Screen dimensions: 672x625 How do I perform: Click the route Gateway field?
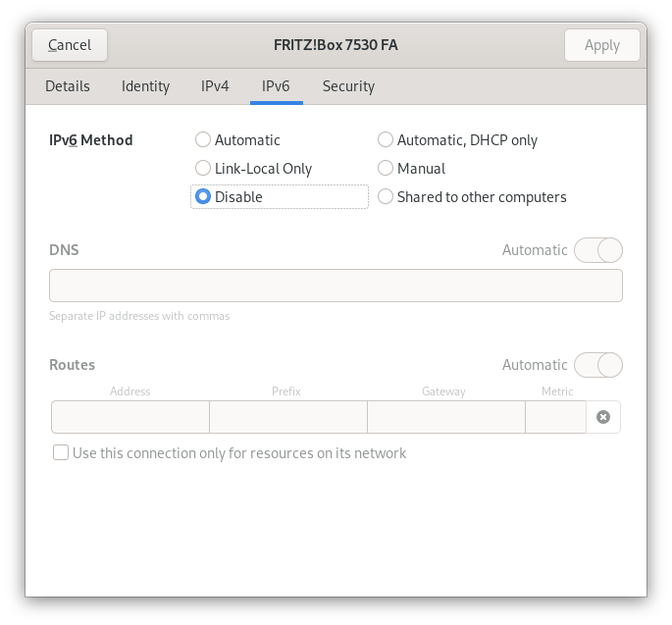coord(445,417)
